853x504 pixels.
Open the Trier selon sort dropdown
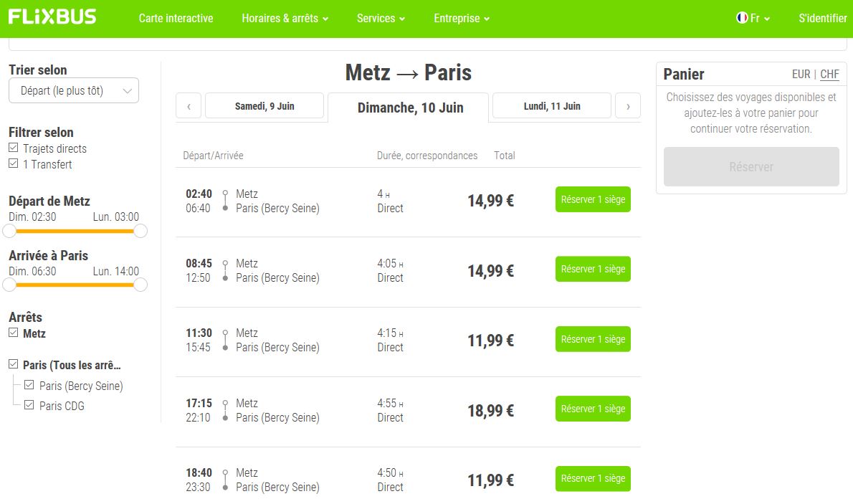[x=74, y=91]
